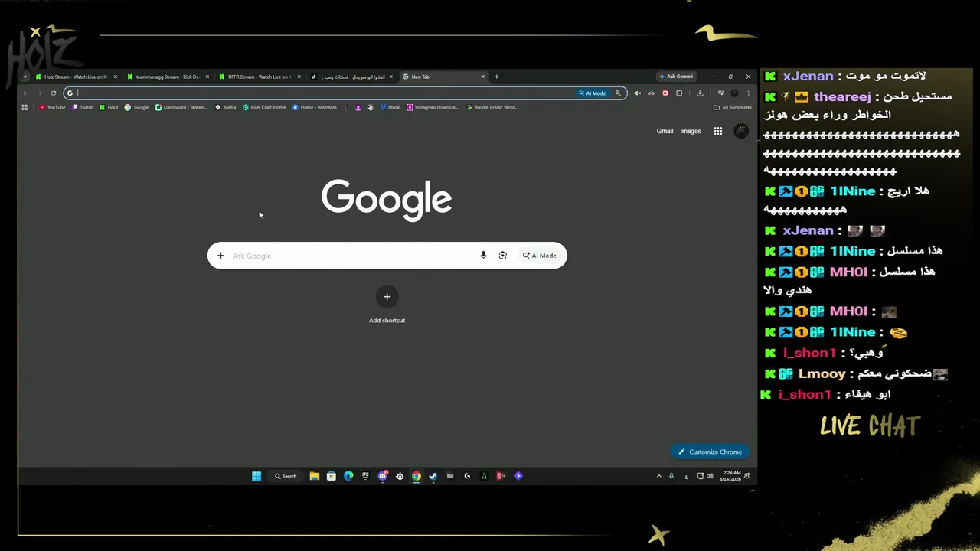Switch to the Holz Stream tab
Image resolution: width=980 pixels, height=551 pixels.
tap(75, 77)
